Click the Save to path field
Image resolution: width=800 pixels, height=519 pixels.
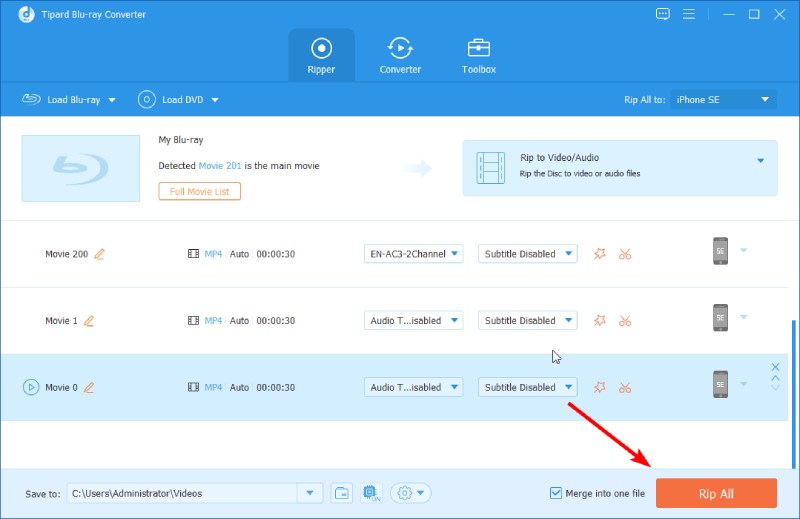[x=182, y=493]
